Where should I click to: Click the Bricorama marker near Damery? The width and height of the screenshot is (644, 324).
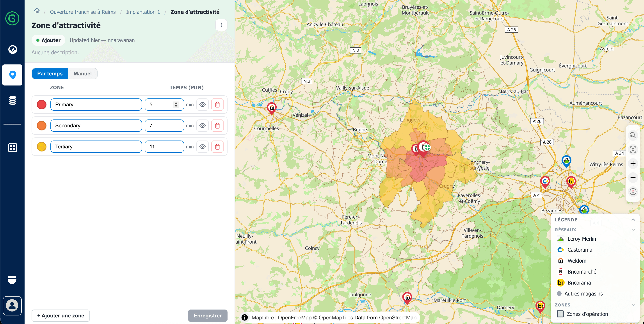[541, 307]
